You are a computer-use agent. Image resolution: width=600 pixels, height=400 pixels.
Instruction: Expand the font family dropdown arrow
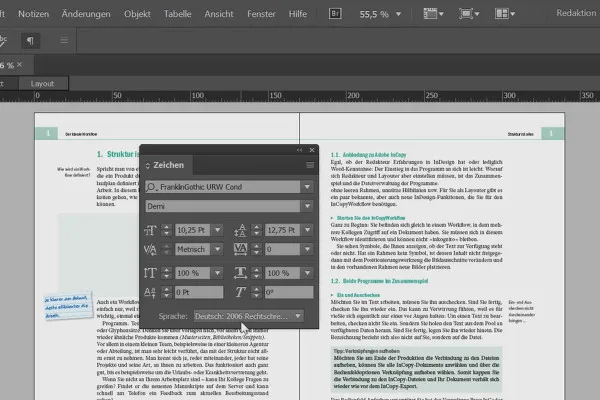pos(307,187)
